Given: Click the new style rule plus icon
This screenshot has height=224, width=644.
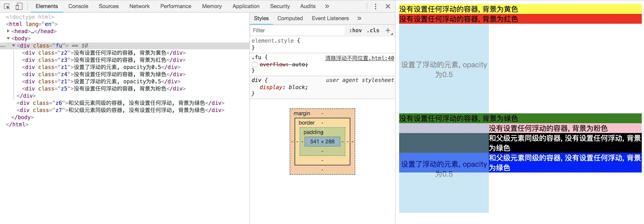Looking at the screenshot, I should (x=388, y=30).
